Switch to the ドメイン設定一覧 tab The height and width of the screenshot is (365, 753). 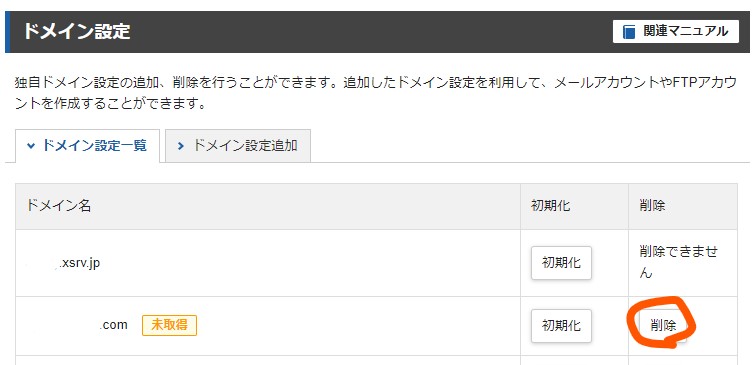point(87,146)
